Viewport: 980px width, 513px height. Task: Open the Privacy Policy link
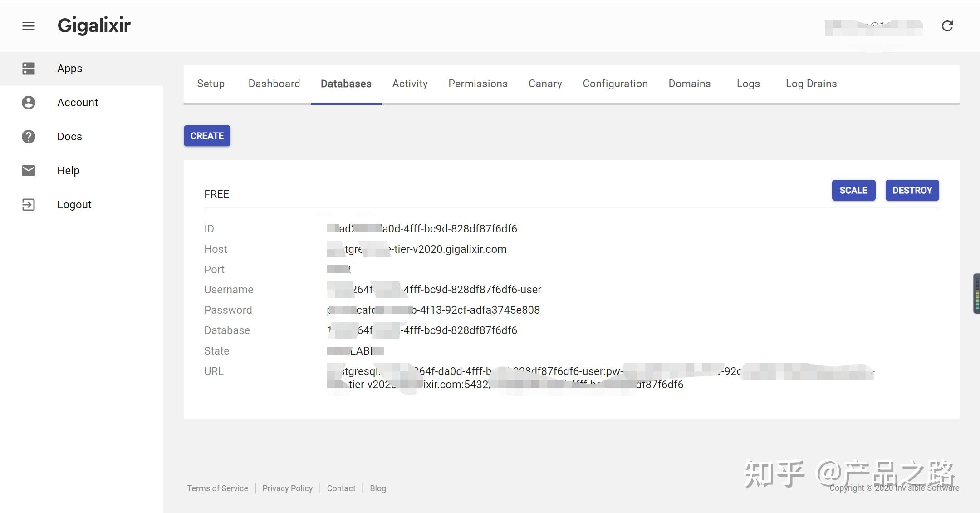pyautogui.click(x=287, y=488)
